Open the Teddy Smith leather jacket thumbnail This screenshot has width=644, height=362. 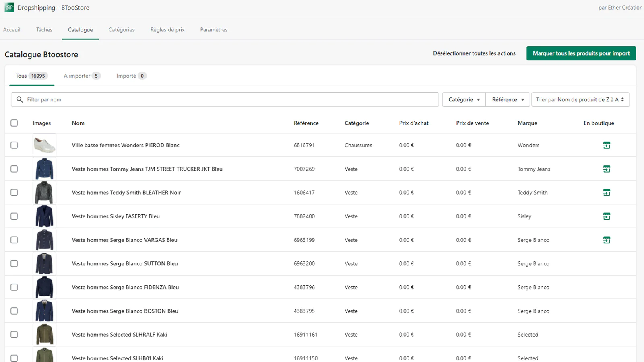coord(44,193)
